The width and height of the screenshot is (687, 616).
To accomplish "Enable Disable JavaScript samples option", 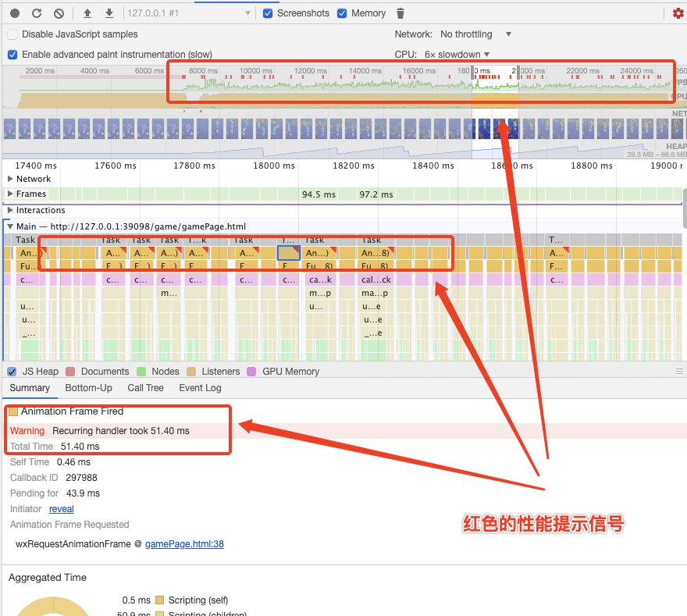I will tap(12, 34).
